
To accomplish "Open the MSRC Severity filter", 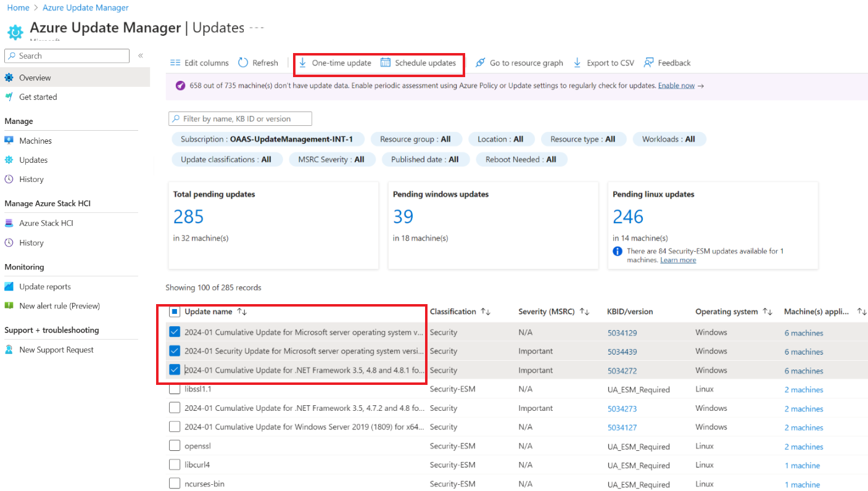I will click(x=331, y=159).
